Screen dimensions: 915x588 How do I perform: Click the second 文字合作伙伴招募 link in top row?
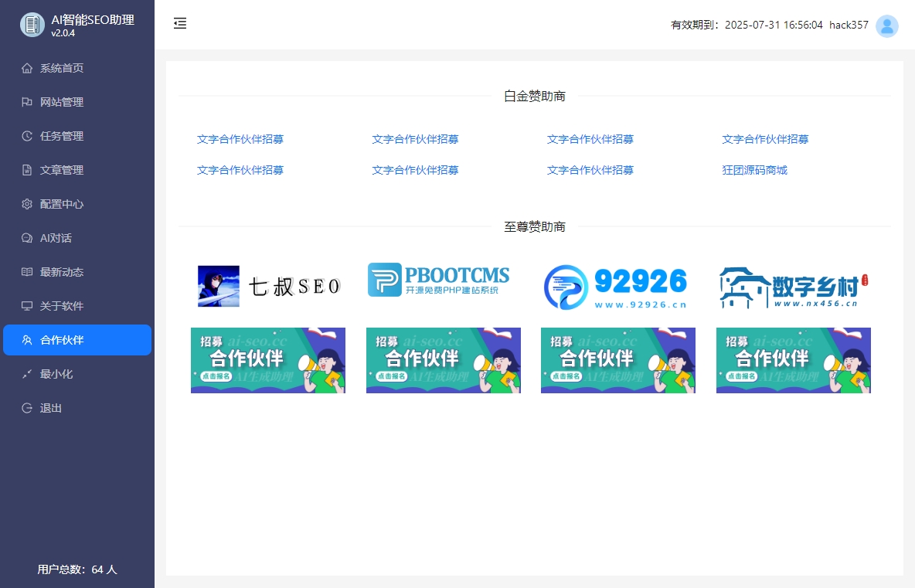point(416,139)
